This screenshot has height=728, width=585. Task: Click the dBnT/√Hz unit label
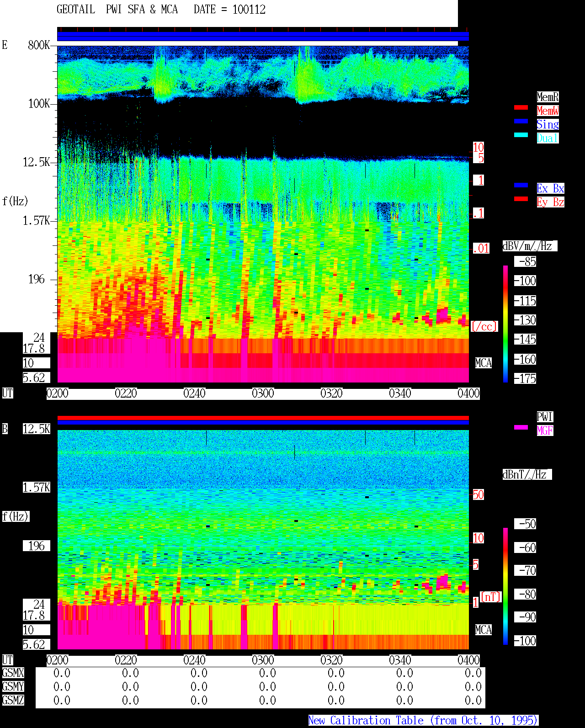(x=527, y=474)
